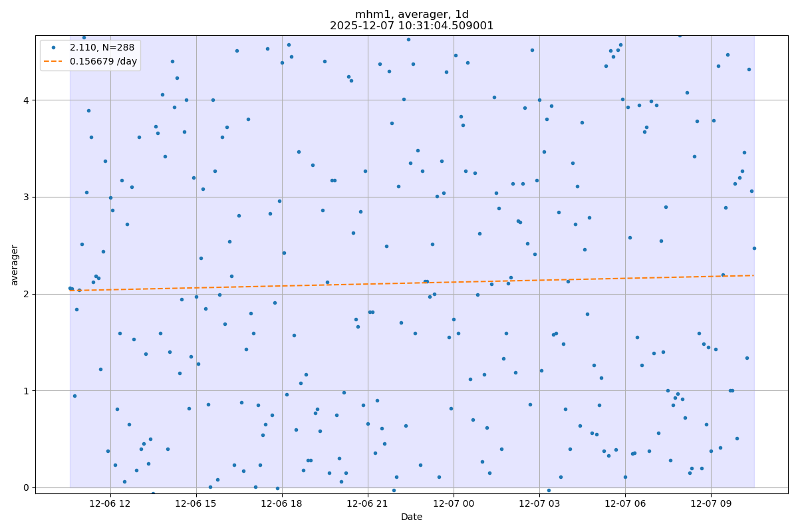798x532 pixels.
Task: Click the blue dot marker in legend
Action: [55, 49]
